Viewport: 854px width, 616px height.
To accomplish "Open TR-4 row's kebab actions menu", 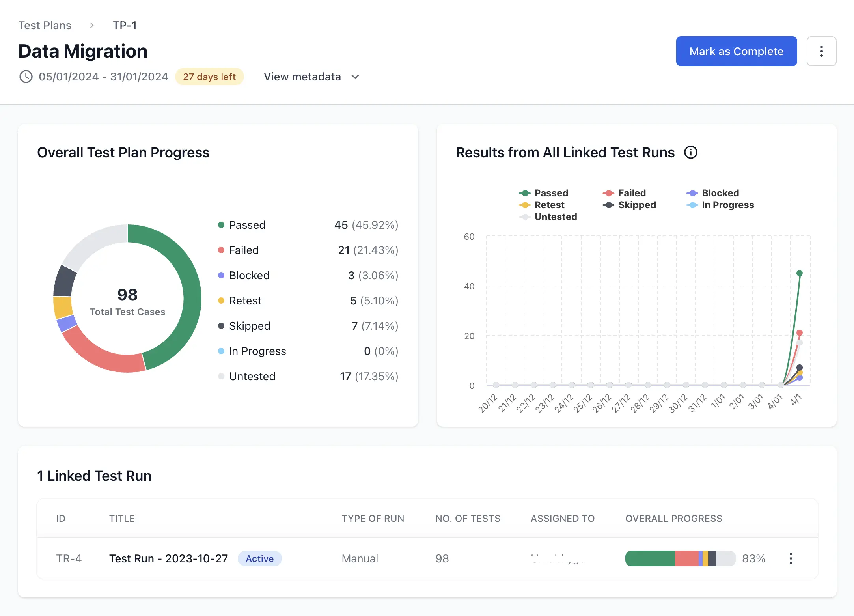I will pos(791,558).
